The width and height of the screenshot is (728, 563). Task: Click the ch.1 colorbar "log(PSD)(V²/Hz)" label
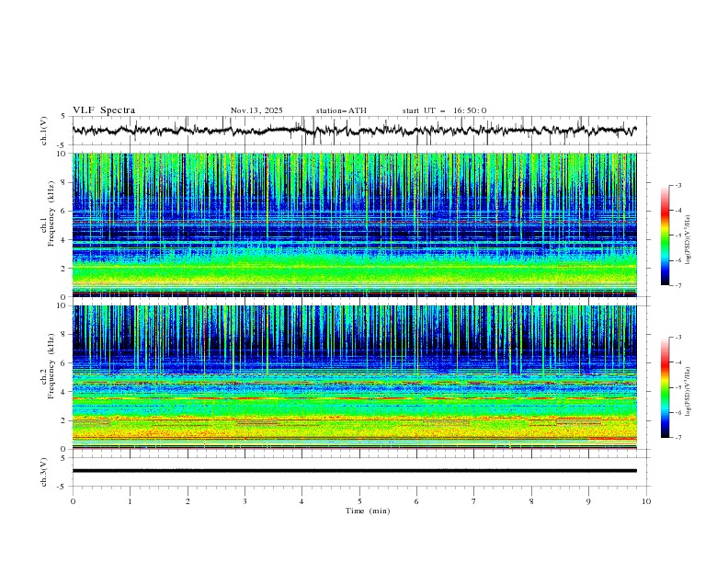click(x=688, y=240)
